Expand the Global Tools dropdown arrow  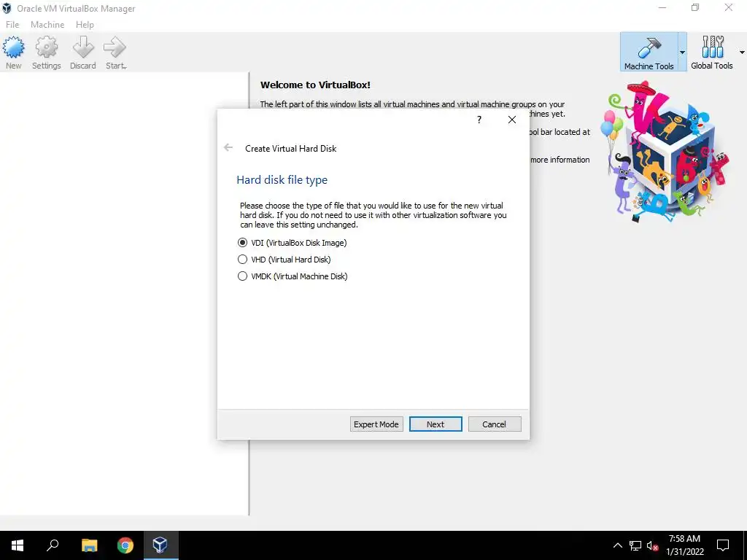coord(742,52)
